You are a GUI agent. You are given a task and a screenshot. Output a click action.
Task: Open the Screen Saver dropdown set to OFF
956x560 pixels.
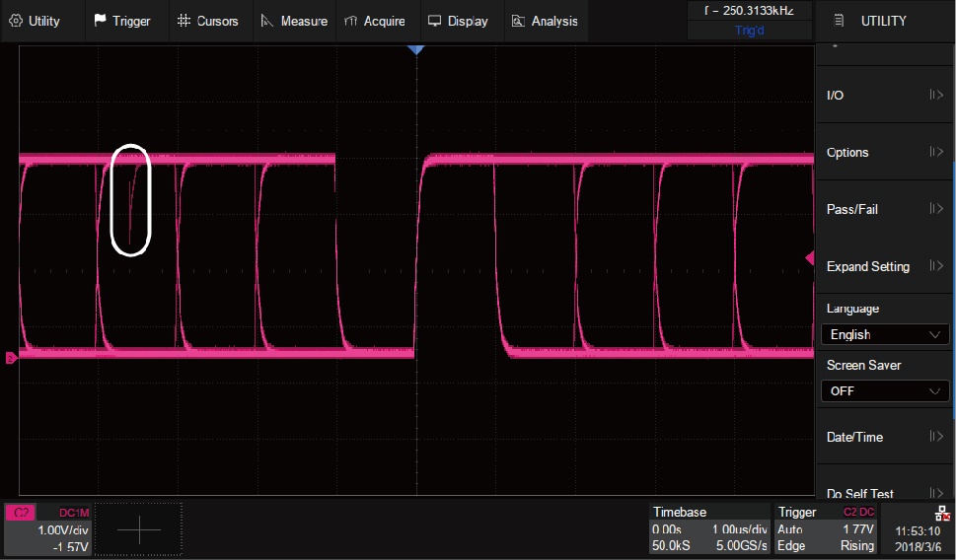[885, 391]
